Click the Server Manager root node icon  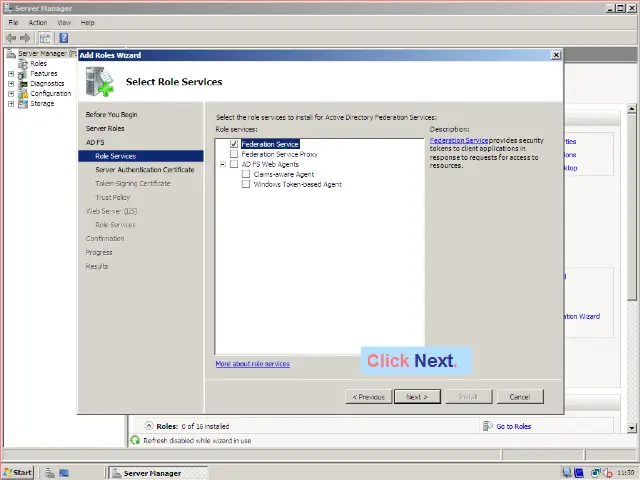coord(11,53)
